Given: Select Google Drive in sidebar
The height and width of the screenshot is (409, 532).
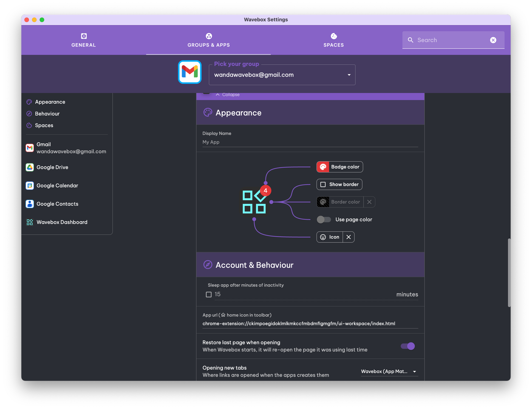Looking at the screenshot, I should [x=66, y=167].
